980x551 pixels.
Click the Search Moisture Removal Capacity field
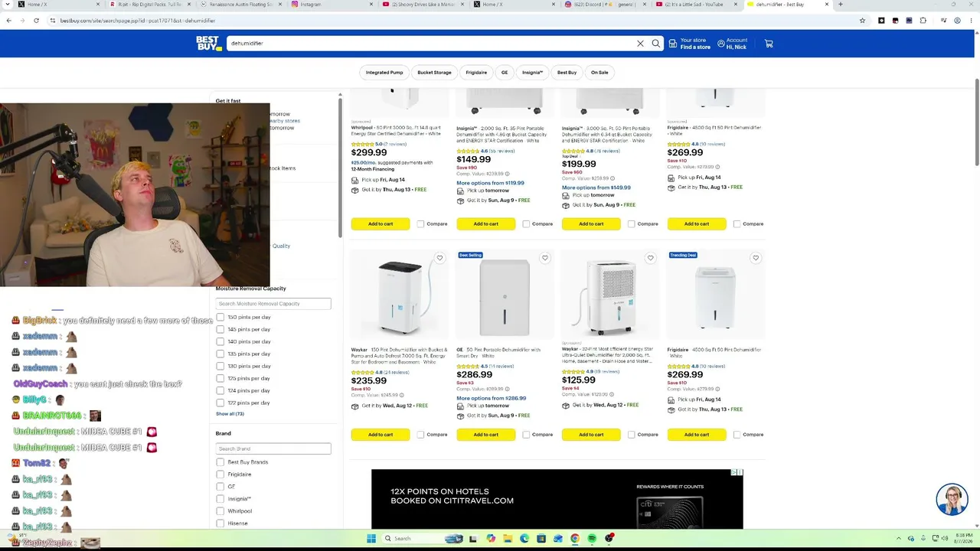[273, 304]
